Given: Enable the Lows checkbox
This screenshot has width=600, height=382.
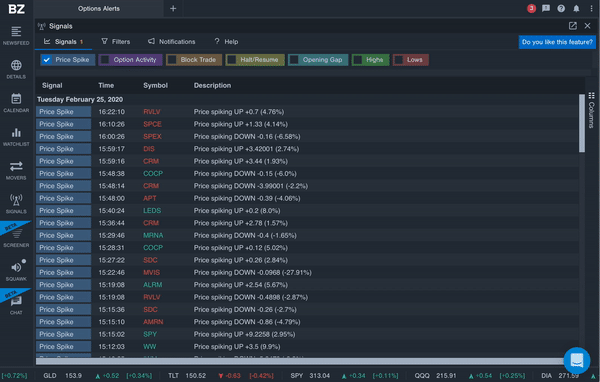Looking at the screenshot, I should 399,60.
